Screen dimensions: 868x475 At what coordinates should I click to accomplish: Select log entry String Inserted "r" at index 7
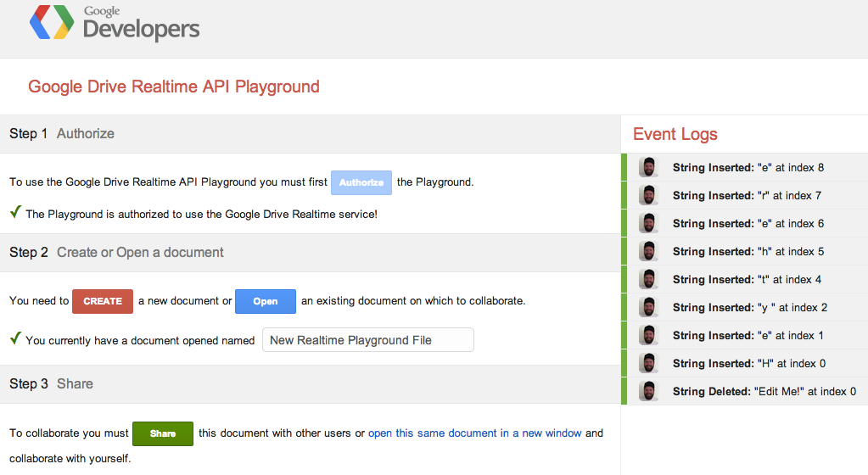pyautogui.click(x=745, y=195)
